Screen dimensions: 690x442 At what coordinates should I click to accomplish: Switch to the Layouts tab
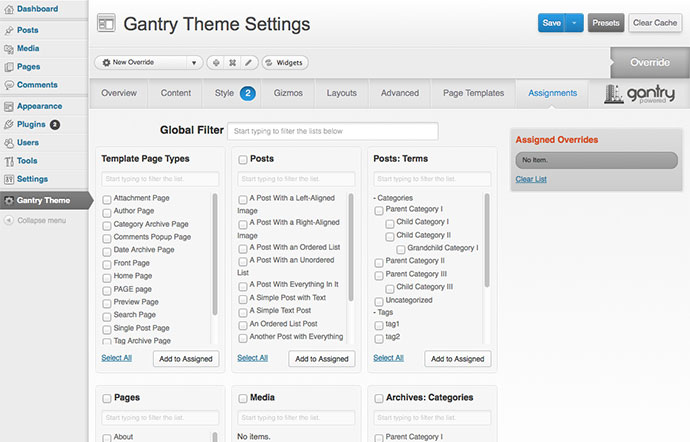[341, 93]
